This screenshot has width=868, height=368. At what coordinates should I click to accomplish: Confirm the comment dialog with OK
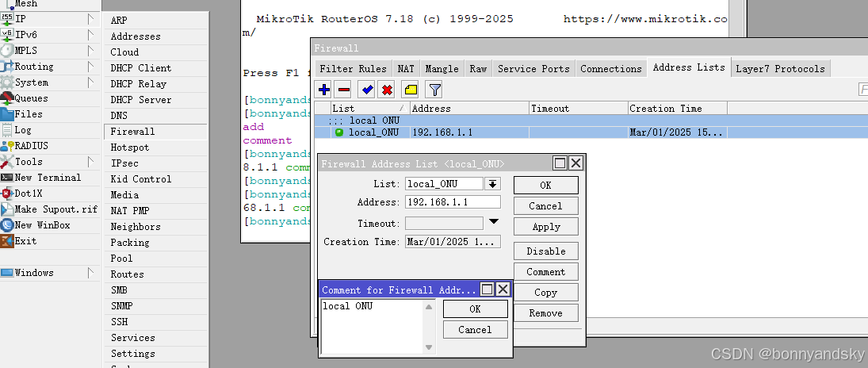coord(476,309)
